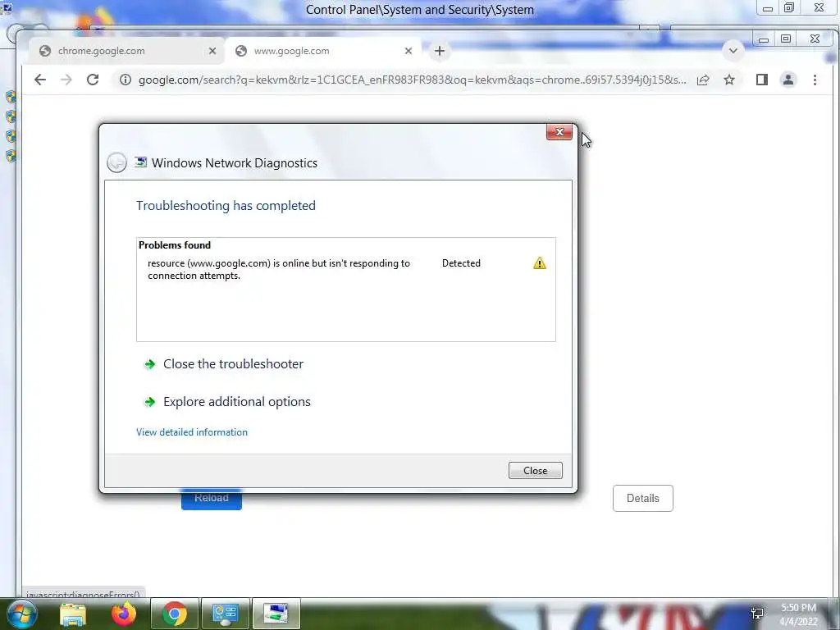Screen dimensions: 840x630
Task: Close Windows Network Diagnostics with red X
Action: 559,132
